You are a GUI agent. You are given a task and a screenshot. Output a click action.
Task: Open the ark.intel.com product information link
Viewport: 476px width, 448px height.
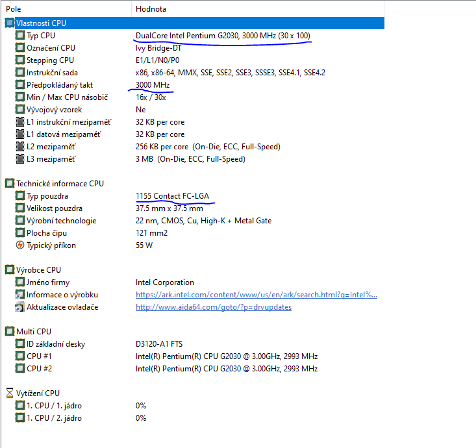[257, 295]
